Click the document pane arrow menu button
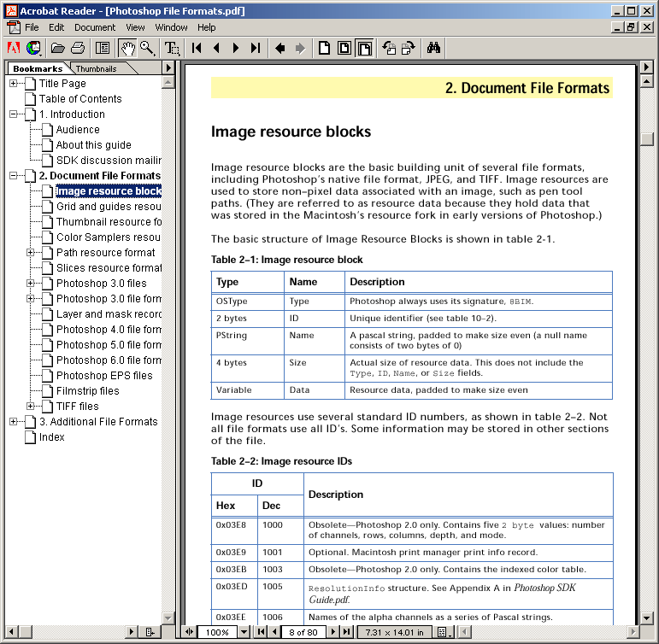Screen dimensions: 659x644 point(646,67)
